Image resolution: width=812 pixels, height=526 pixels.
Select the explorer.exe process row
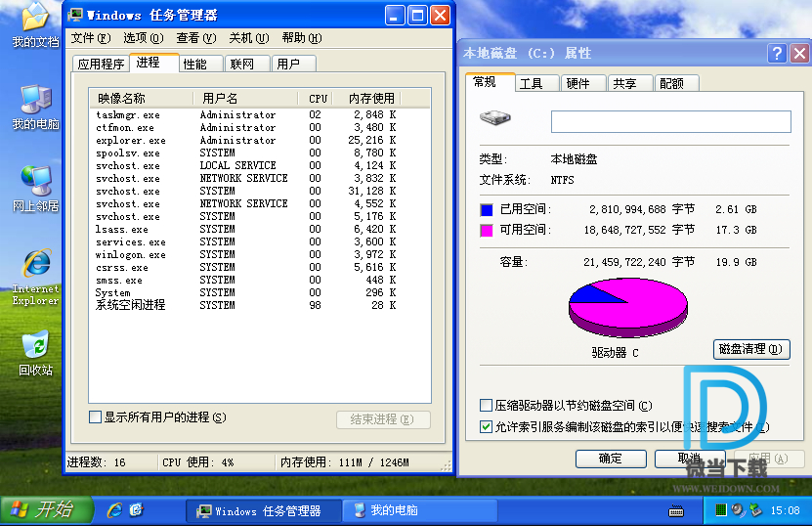pos(246,141)
